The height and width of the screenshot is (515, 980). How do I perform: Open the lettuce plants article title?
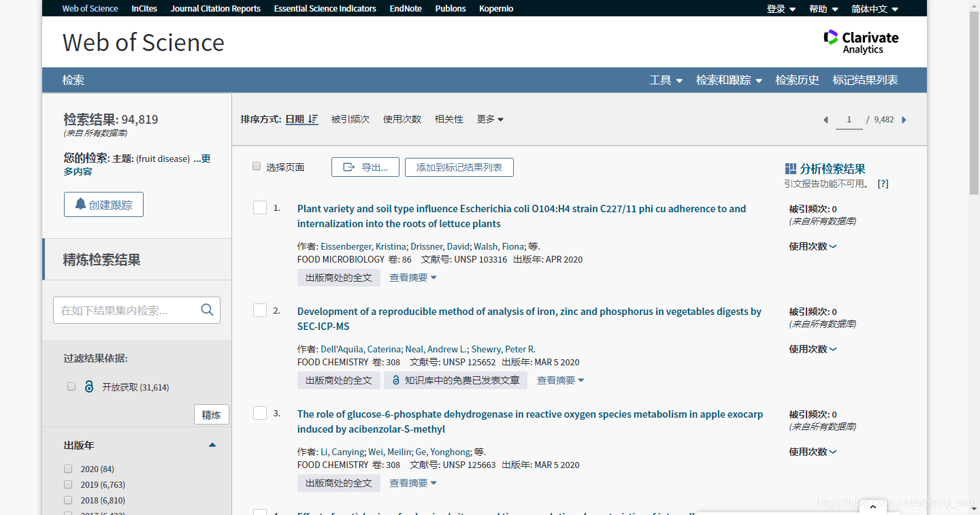point(521,216)
